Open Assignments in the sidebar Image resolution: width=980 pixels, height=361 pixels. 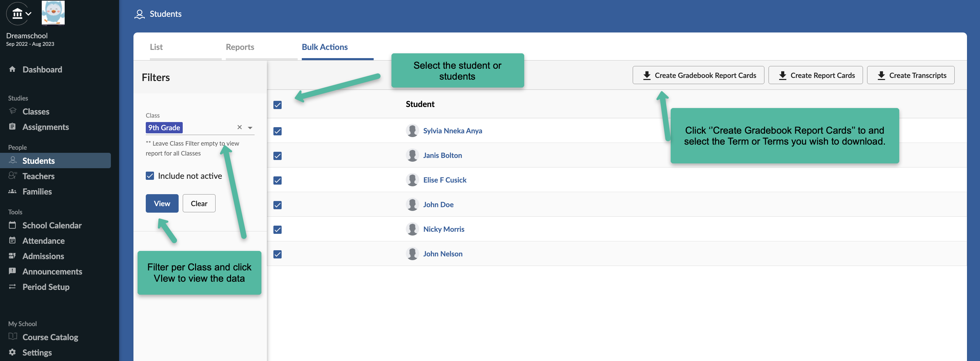tap(45, 126)
